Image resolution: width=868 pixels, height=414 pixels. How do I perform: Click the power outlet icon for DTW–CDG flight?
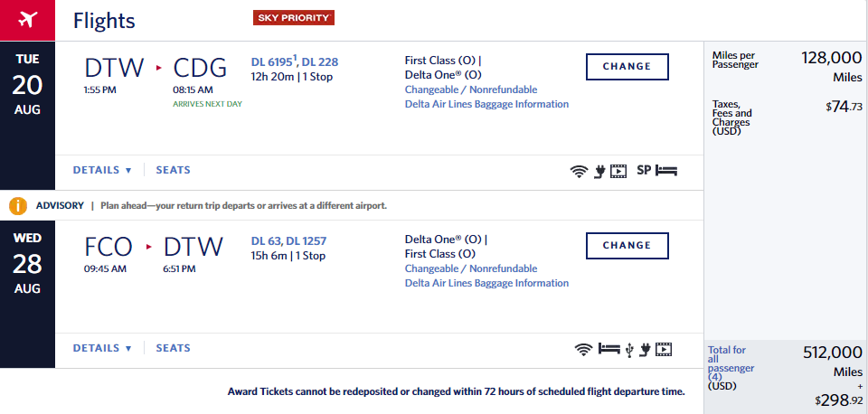click(599, 170)
